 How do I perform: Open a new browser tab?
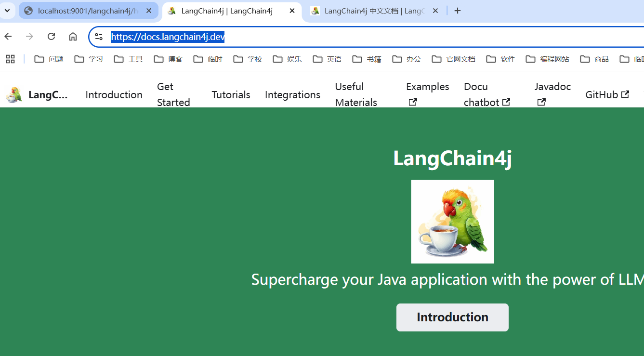458,11
